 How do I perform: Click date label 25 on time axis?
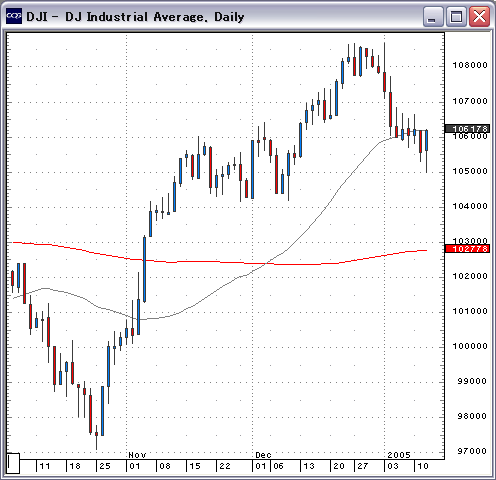(x=105, y=466)
